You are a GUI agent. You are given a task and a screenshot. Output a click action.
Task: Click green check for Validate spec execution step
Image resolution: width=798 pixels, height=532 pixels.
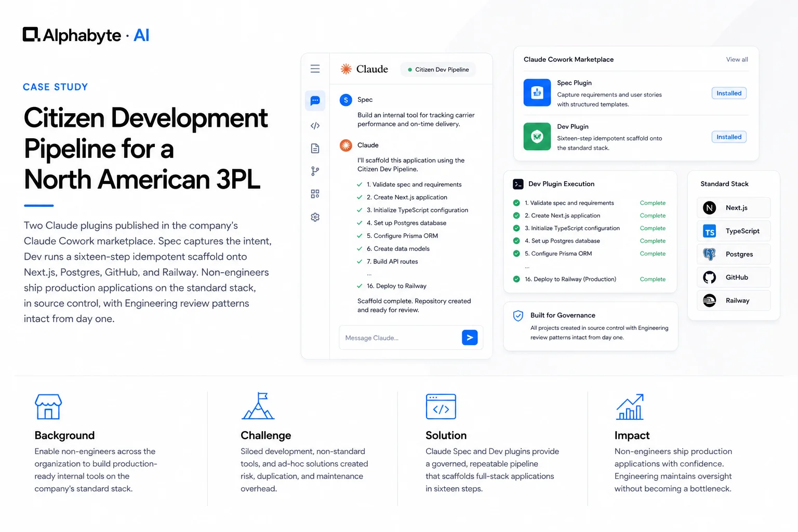[x=516, y=203]
